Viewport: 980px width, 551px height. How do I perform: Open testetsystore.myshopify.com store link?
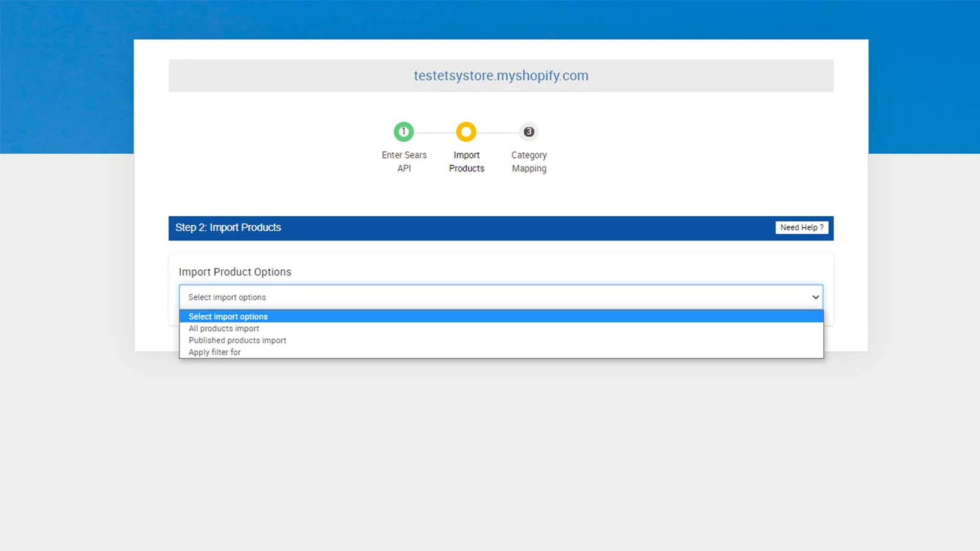click(501, 75)
